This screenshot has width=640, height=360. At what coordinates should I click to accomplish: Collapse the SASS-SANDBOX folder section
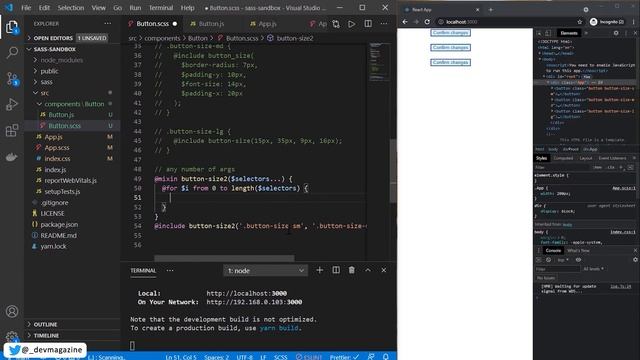pyautogui.click(x=73, y=49)
